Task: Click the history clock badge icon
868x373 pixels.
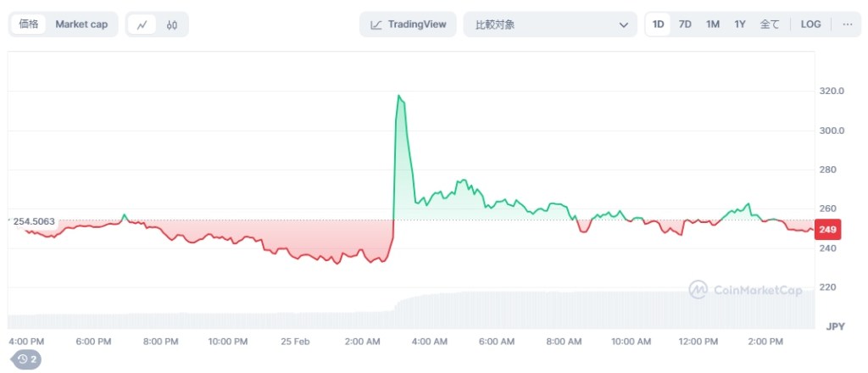Action: pos(27,359)
